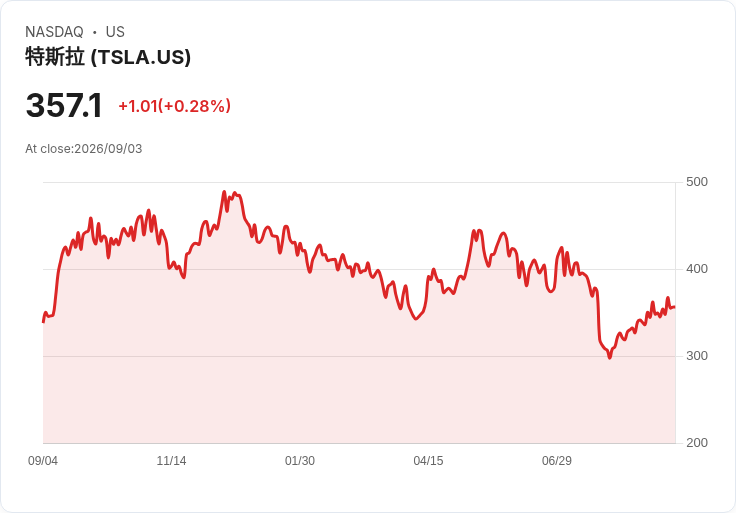The image size is (736, 513).
Task: Click the 300 price axis label
Action: coord(697,356)
